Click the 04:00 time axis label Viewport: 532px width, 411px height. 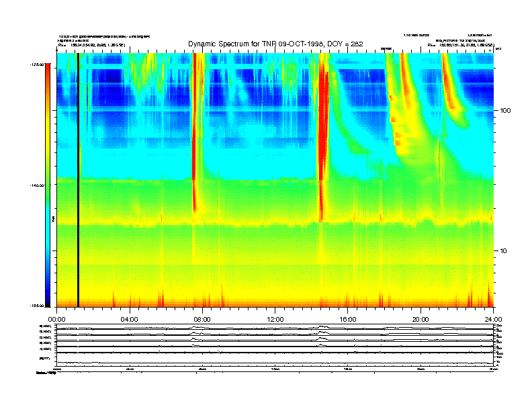(x=130, y=320)
